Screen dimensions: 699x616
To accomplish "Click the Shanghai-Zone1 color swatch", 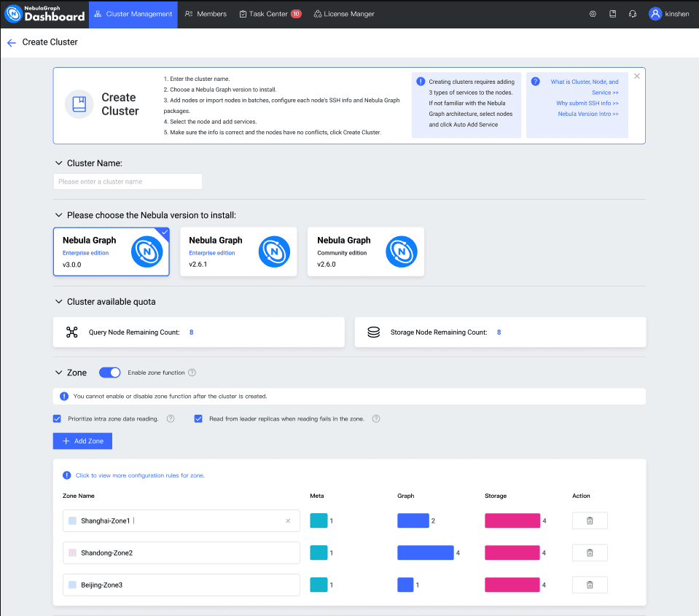I will point(72,521).
